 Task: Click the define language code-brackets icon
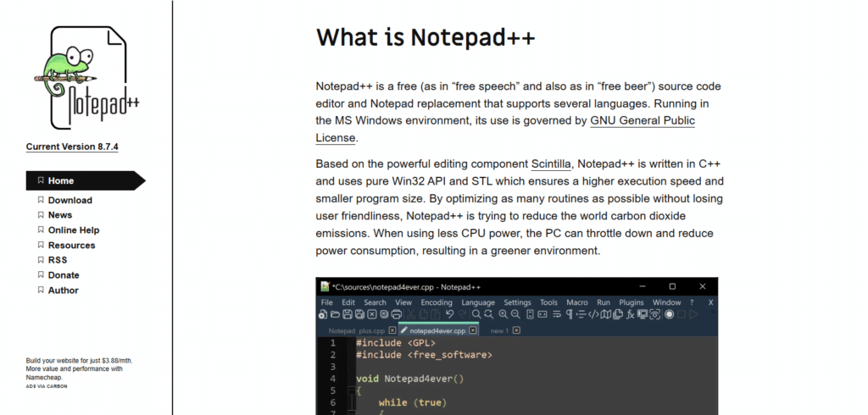(x=593, y=314)
